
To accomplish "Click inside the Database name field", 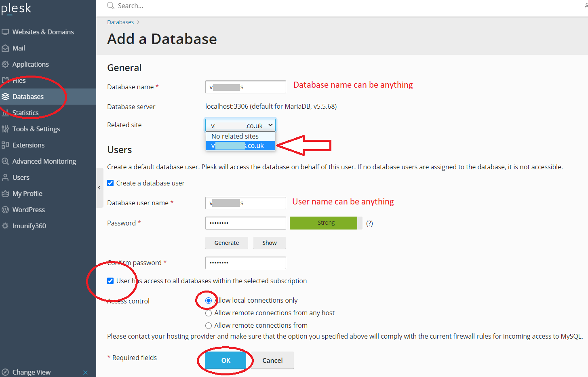I will tap(245, 86).
